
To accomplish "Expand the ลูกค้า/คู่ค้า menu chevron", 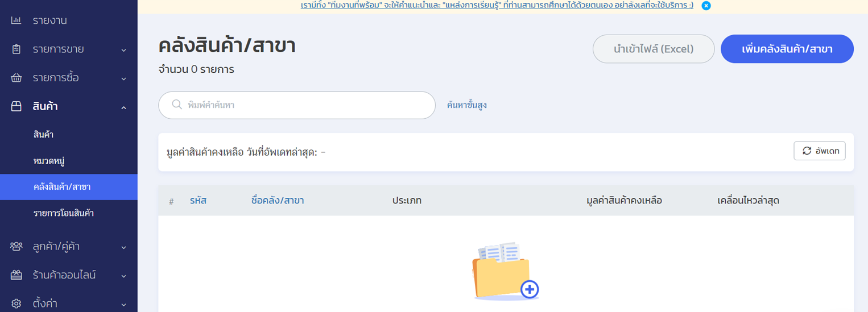I will [x=123, y=247].
